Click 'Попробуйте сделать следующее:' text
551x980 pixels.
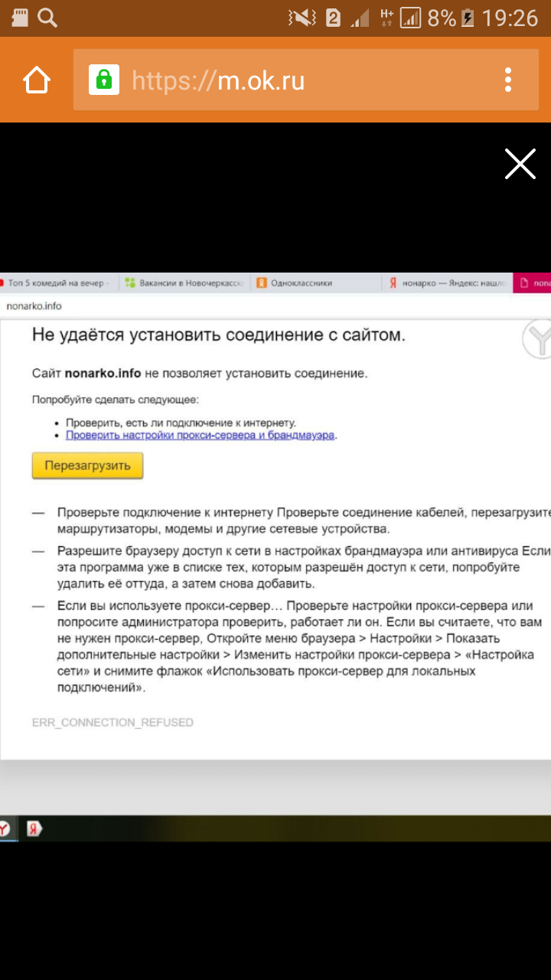click(115, 399)
